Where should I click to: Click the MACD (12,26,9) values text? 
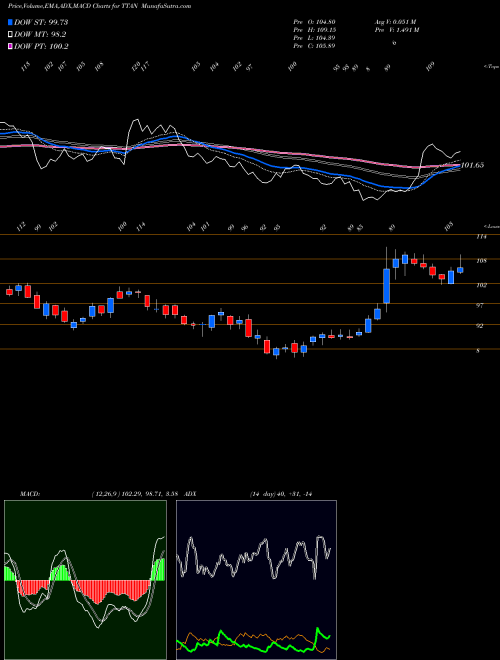136,494
